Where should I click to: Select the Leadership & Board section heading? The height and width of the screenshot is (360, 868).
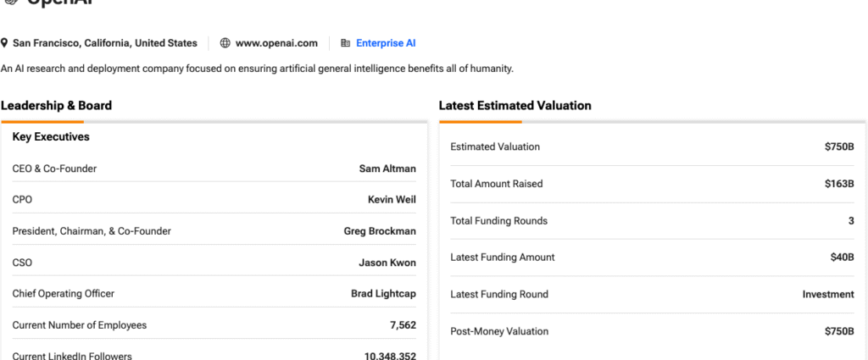click(56, 106)
